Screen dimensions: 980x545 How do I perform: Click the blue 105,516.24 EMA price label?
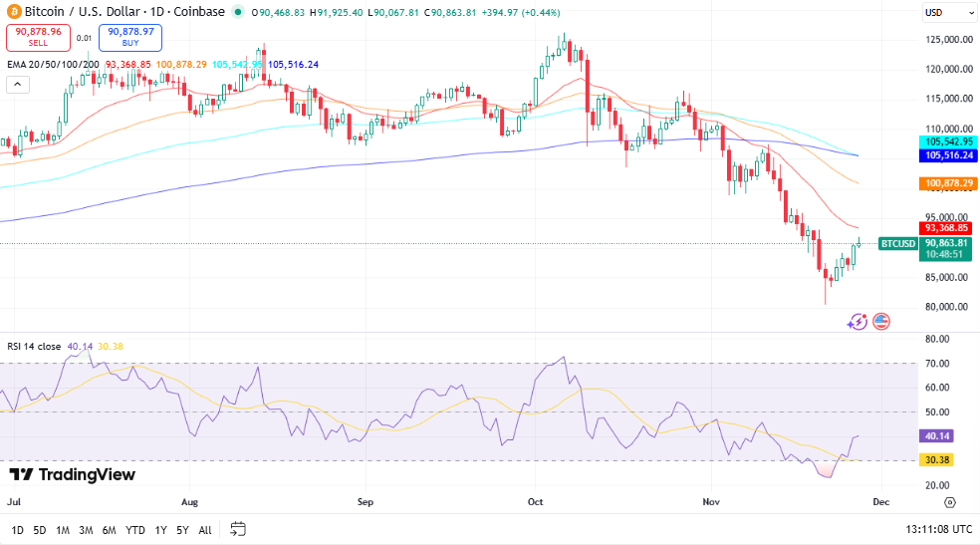pyautogui.click(x=948, y=155)
